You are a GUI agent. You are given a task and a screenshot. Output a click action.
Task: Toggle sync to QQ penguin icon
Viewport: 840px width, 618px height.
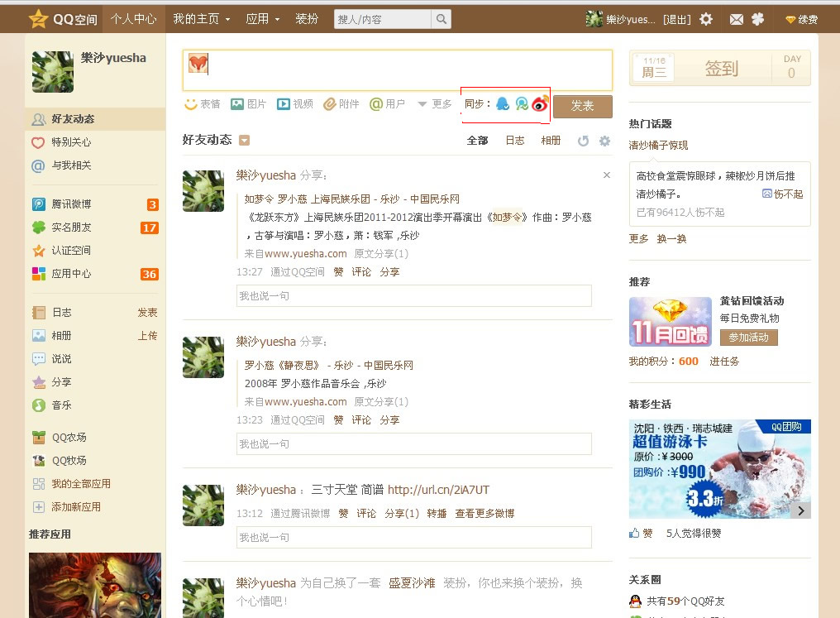[503, 103]
